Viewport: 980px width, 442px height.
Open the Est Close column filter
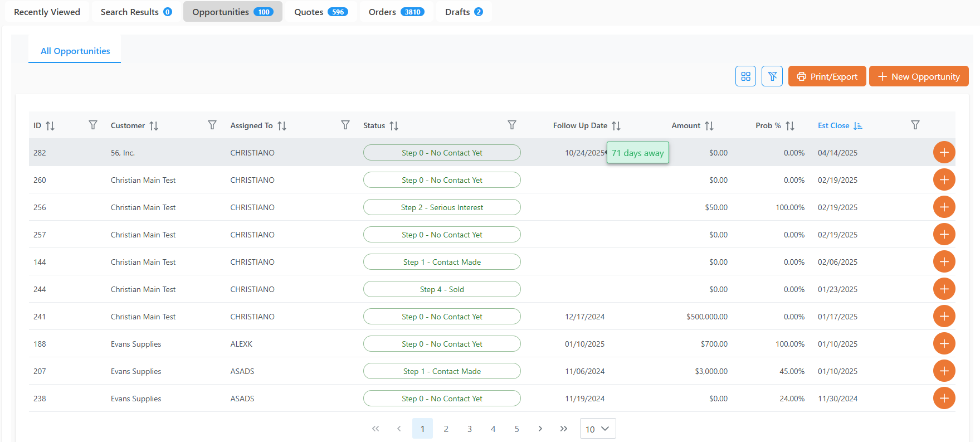tap(915, 125)
